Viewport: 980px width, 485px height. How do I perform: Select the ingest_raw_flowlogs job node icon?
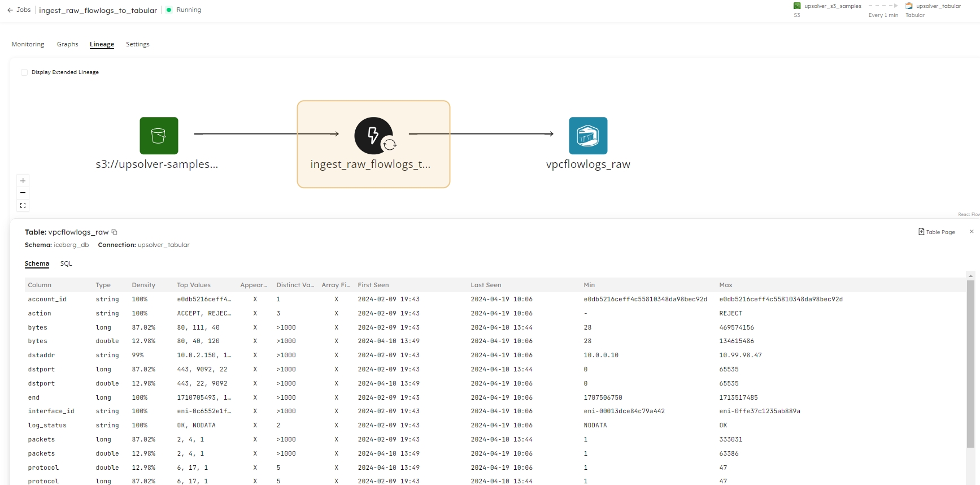pos(373,136)
